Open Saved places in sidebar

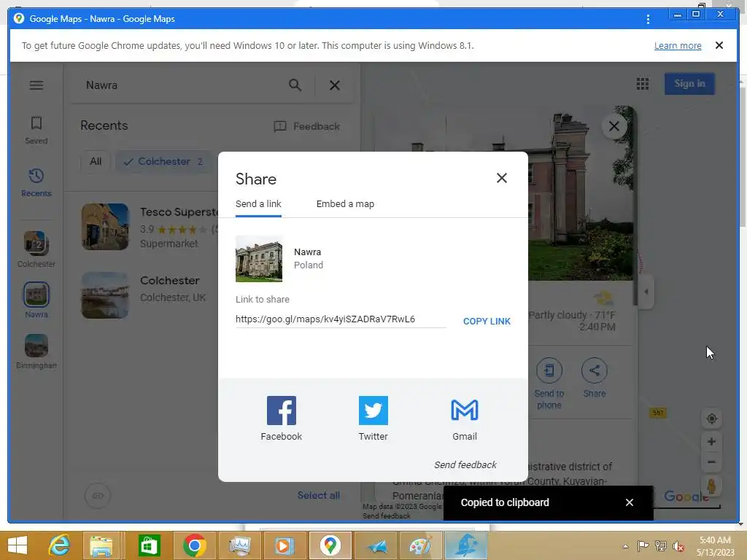[36, 130]
